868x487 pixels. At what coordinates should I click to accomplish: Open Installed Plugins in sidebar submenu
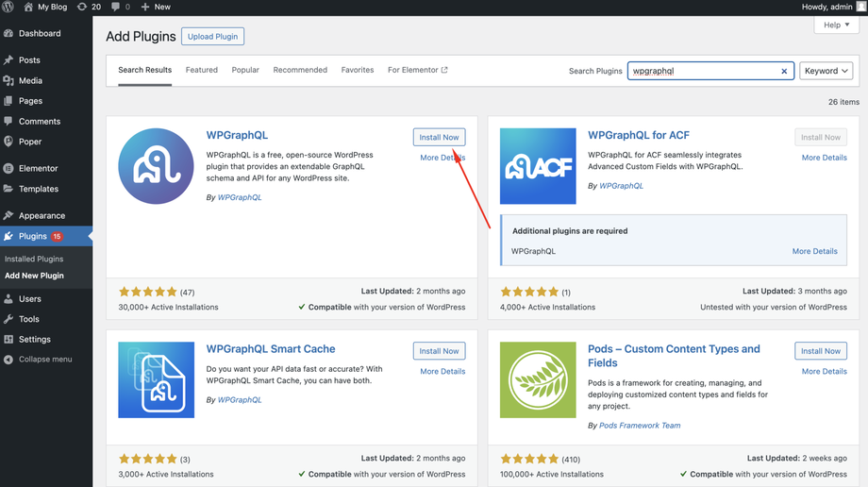tap(34, 259)
